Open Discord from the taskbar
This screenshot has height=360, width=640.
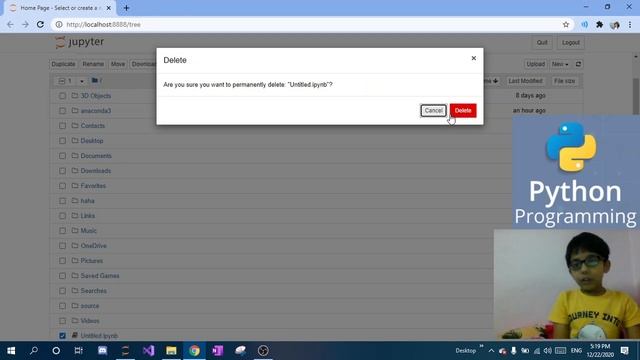click(x=102, y=350)
